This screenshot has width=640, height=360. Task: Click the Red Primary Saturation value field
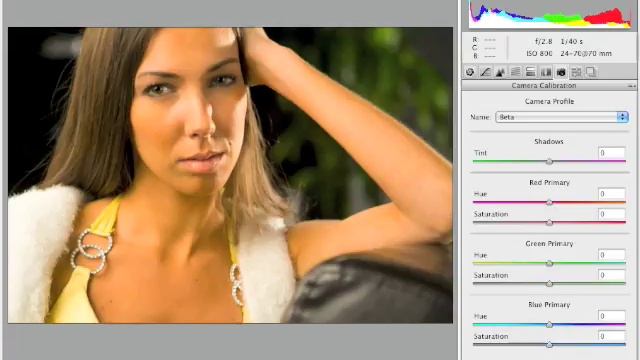tap(611, 214)
